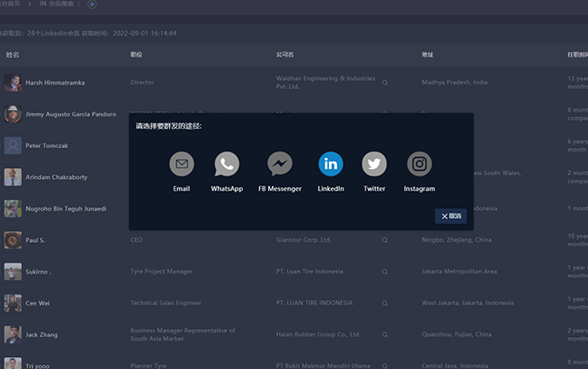Click the 地址 column header
Viewport: 588px width, 369px height.
click(x=427, y=55)
